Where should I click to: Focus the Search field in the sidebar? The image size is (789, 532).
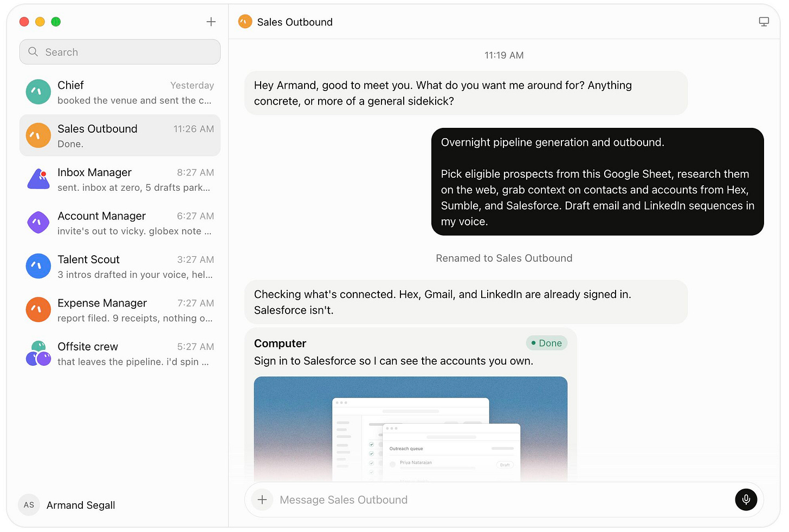(120, 52)
